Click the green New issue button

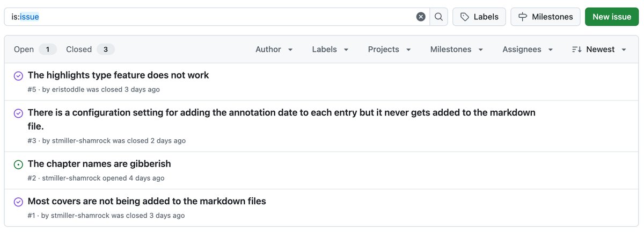[612, 17]
